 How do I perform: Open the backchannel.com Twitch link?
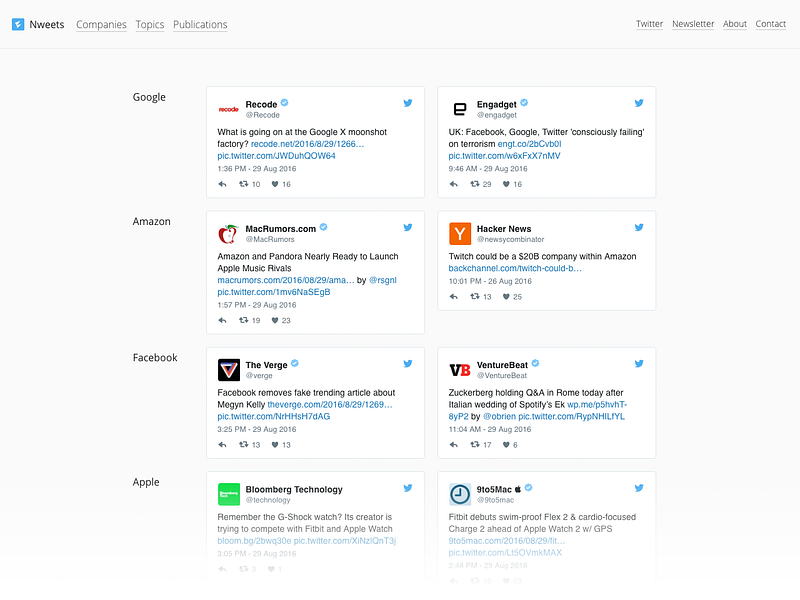click(x=515, y=268)
